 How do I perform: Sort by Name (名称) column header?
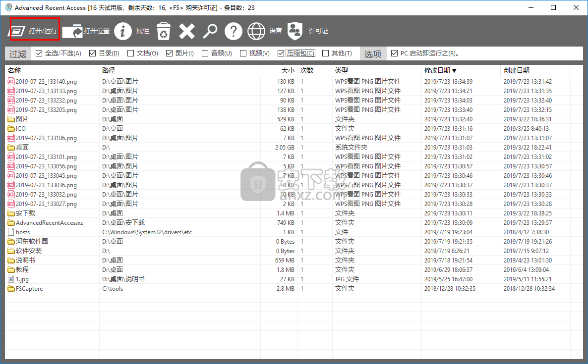pos(52,70)
